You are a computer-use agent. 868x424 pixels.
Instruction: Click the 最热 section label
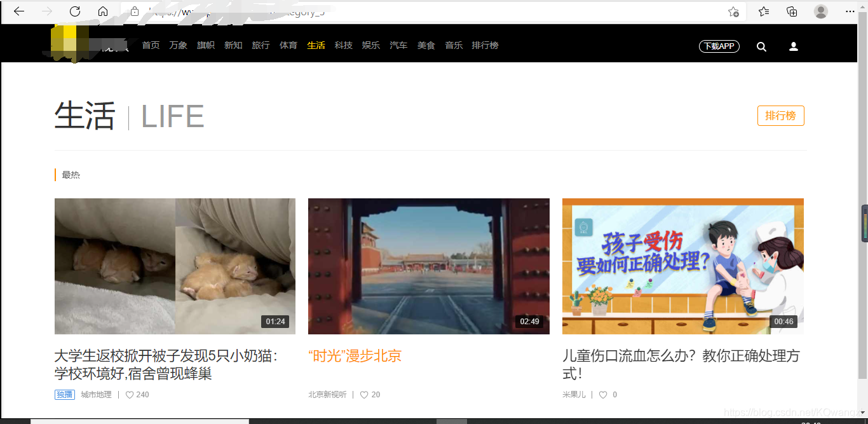pos(71,175)
